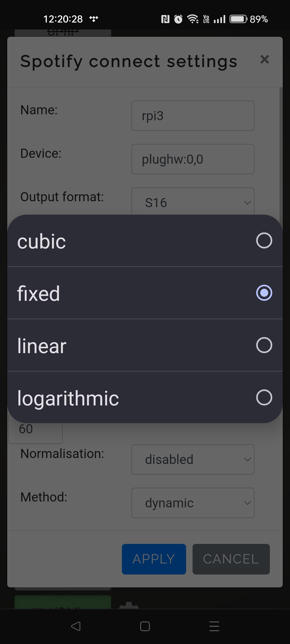Select the cubic radio button
The image size is (290, 644).
(264, 240)
